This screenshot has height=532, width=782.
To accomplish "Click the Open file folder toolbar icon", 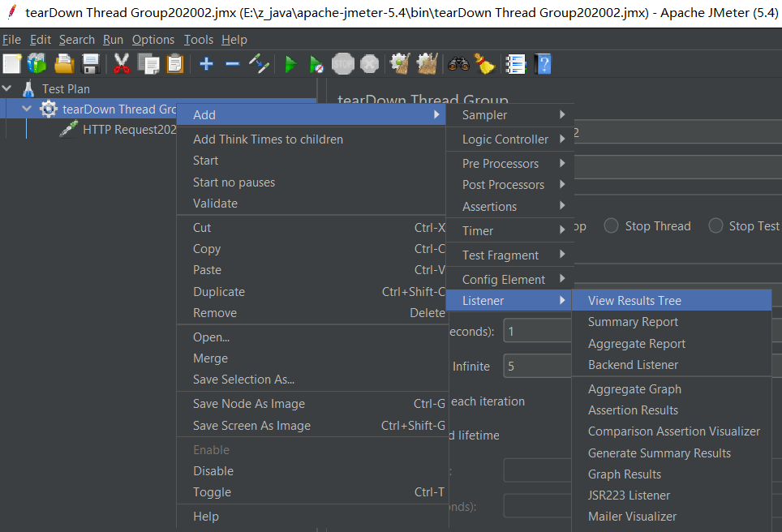I will click(64, 64).
